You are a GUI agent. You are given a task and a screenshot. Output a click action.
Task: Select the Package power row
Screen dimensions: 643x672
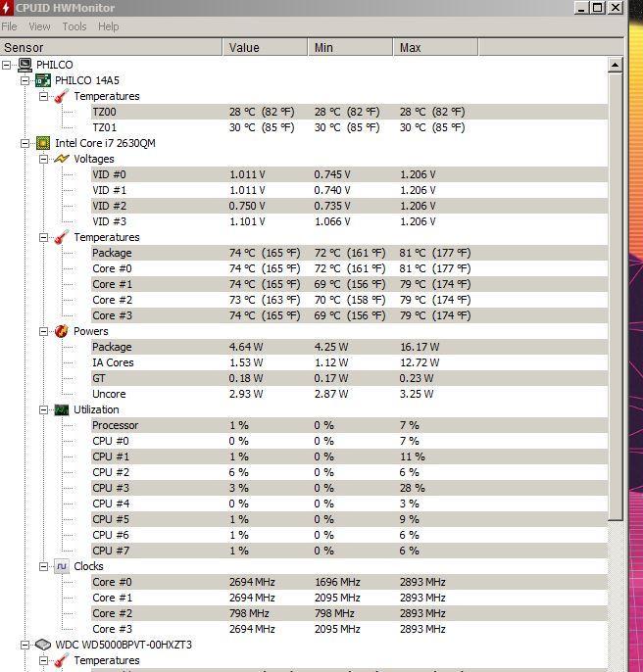349,347
